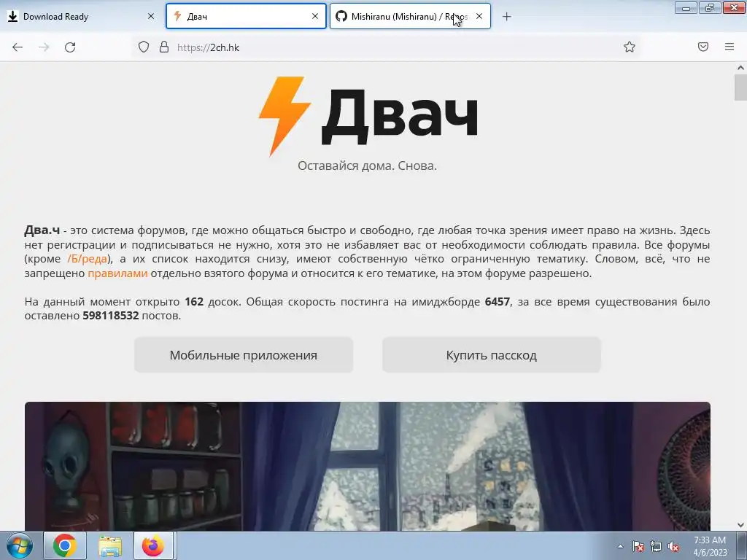This screenshot has width=747, height=560.
Task: Select the Двач tab
Action: pyautogui.click(x=246, y=16)
